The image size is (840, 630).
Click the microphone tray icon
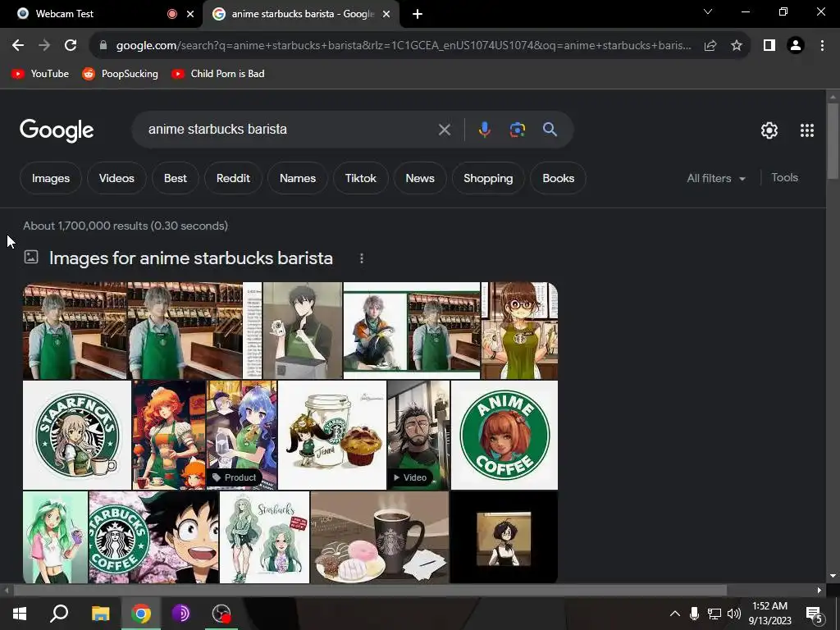pyautogui.click(x=694, y=614)
